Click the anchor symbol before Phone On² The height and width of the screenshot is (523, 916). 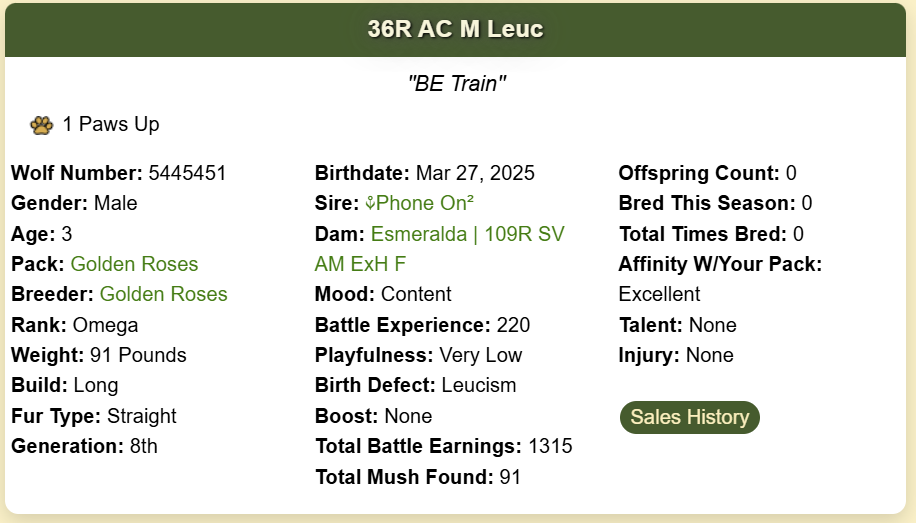point(370,203)
